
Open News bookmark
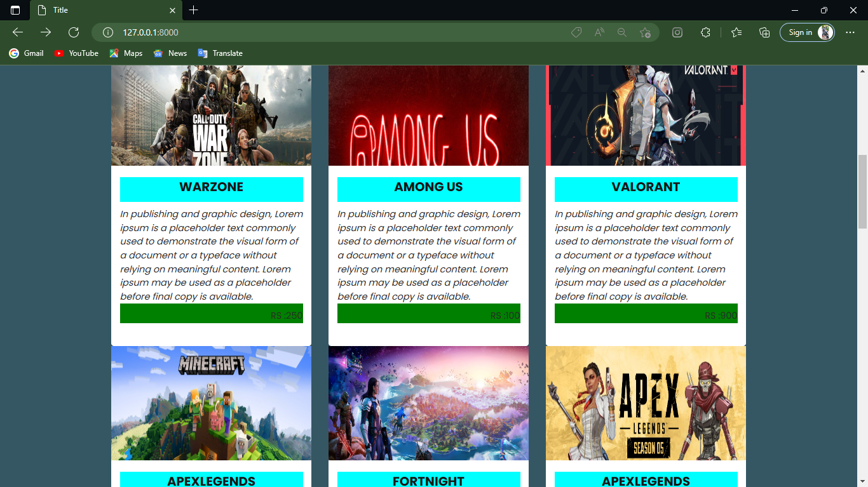(170, 53)
